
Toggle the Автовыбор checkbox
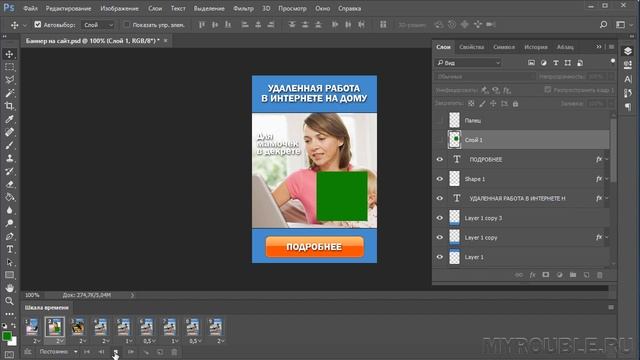(x=38, y=24)
